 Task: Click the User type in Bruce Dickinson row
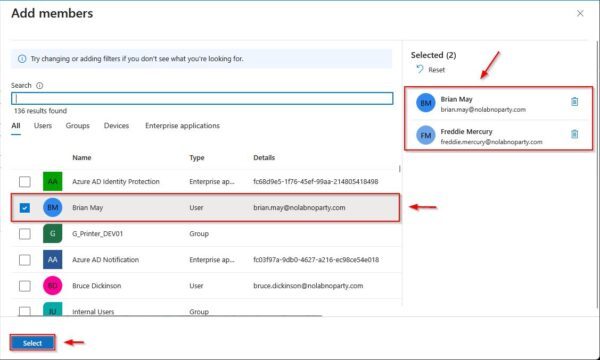(196, 285)
